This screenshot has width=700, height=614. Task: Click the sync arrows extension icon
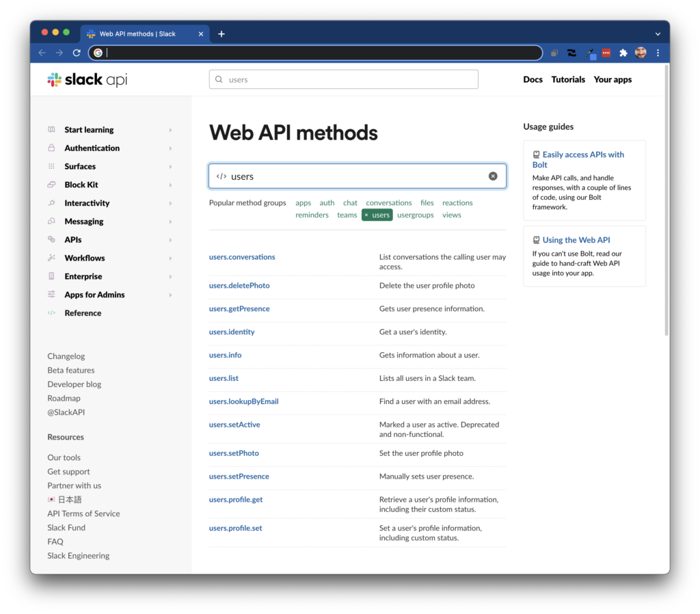(571, 53)
